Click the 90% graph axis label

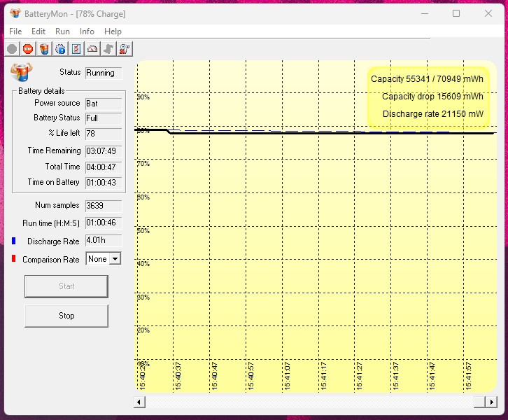[143, 97]
